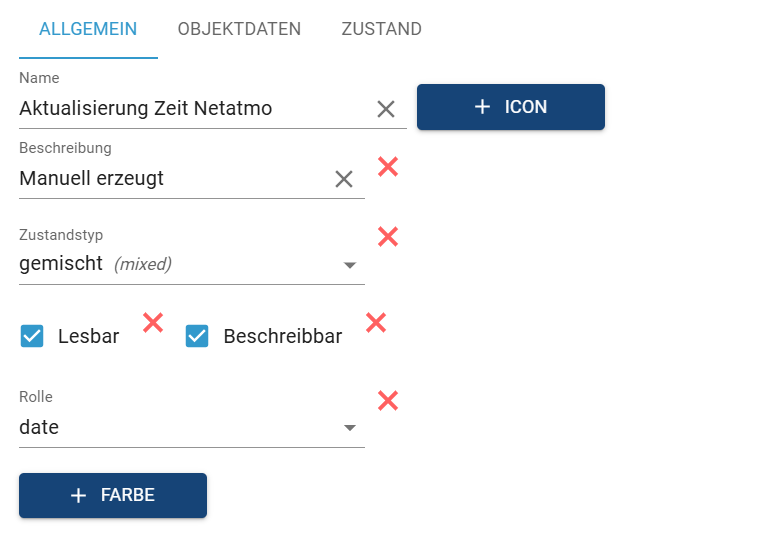This screenshot has width=757, height=547.
Task: Expand the Rolle dropdown arrow
Action: click(x=350, y=428)
